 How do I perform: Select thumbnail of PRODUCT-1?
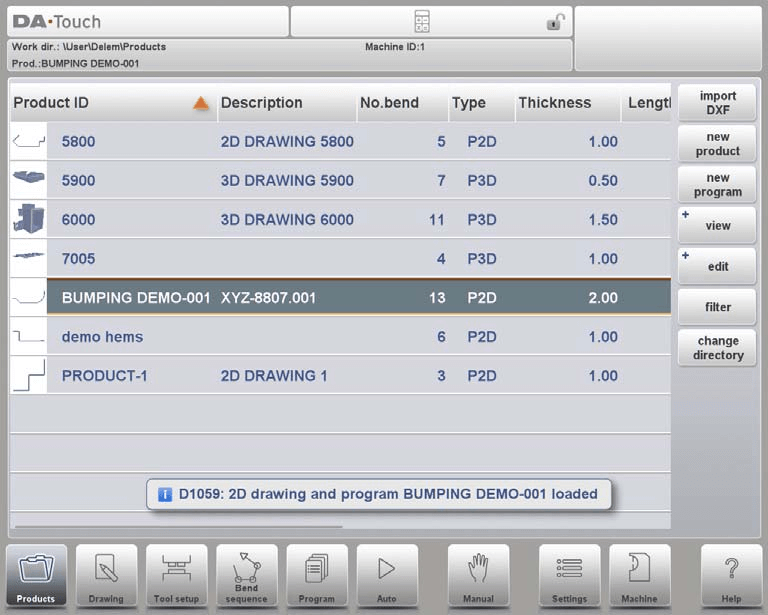click(28, 376)
